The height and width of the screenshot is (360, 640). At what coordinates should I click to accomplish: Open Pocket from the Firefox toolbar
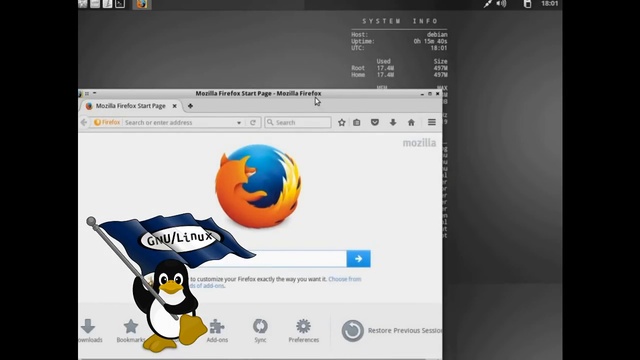[375, 122]
